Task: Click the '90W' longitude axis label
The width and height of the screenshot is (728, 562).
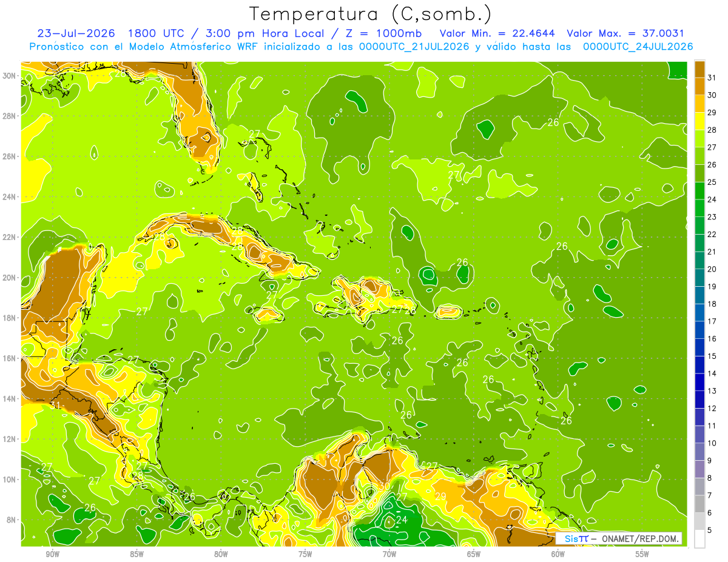Action: point(52,554)
